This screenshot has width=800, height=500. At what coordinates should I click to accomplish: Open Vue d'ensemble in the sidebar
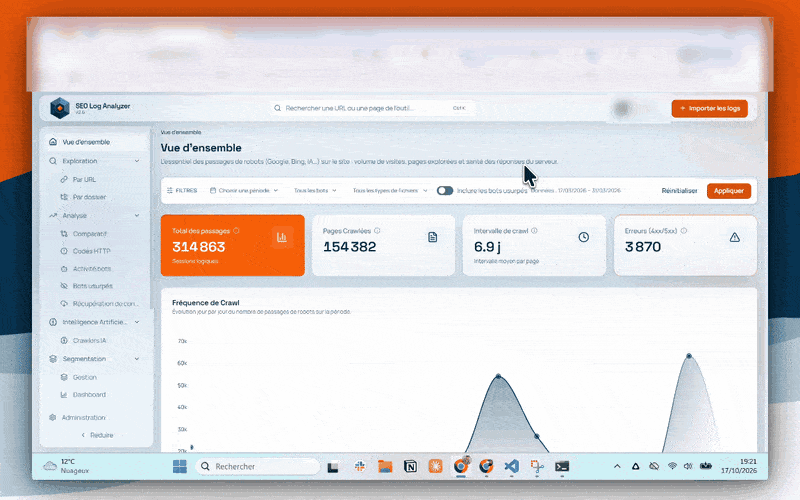coord(96,142)
